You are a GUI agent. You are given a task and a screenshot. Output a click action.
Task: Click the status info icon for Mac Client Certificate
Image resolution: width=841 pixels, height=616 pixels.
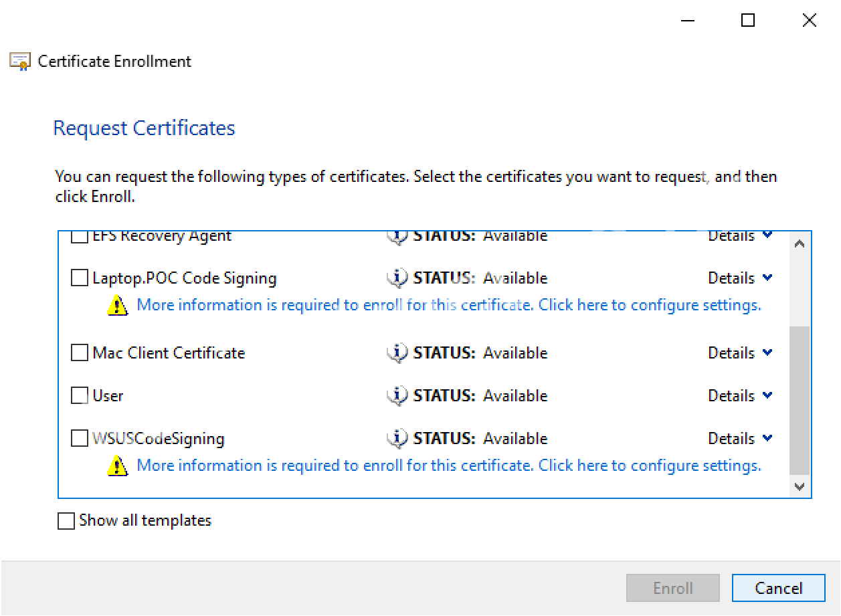(x=397, y=352)
